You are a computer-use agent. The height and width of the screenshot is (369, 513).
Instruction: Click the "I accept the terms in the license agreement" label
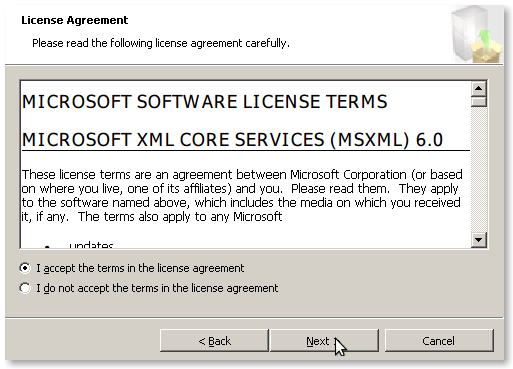point(140,268)
